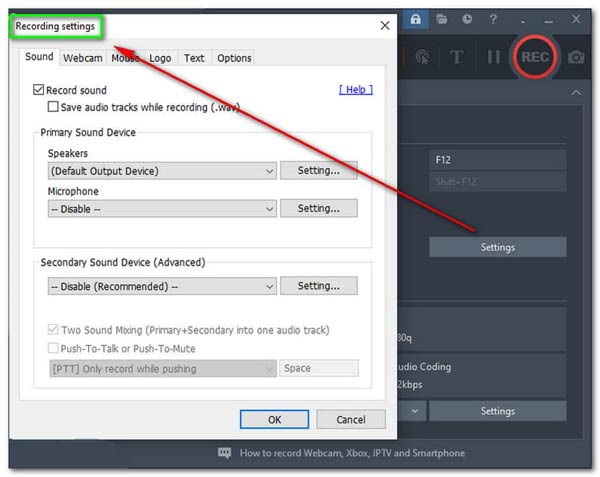This screenshot has height=477, width=600.
Task: Click the upper Settings button in Bandicam
Action: point(498,247)
